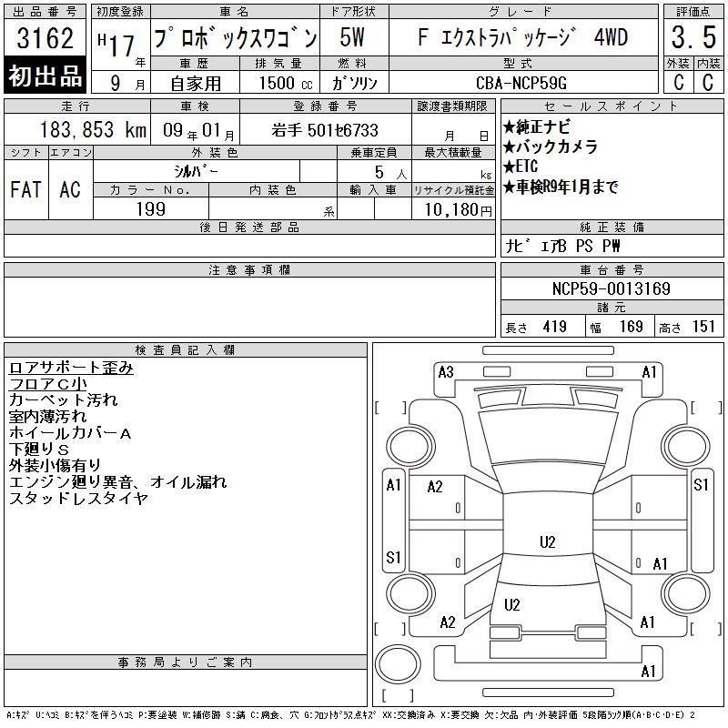The image size is (728, 728).
Task: Click the 諸元 header
Action: 612,308
